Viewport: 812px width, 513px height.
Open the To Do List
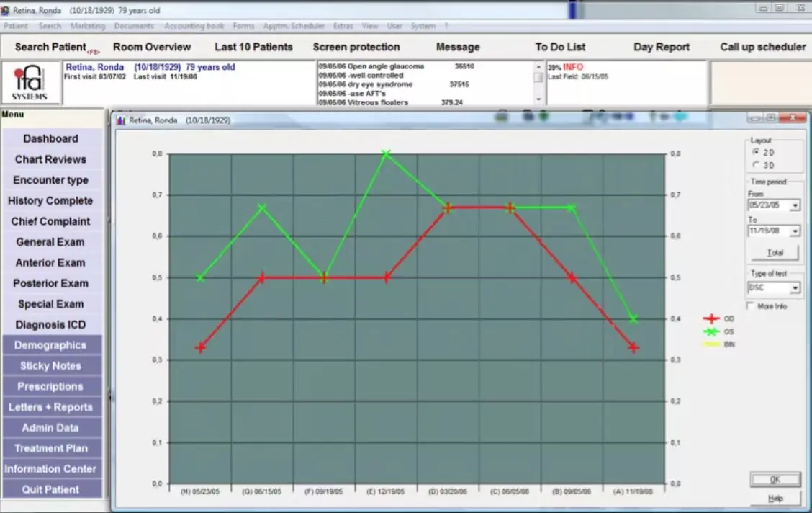tap(561, 47)
